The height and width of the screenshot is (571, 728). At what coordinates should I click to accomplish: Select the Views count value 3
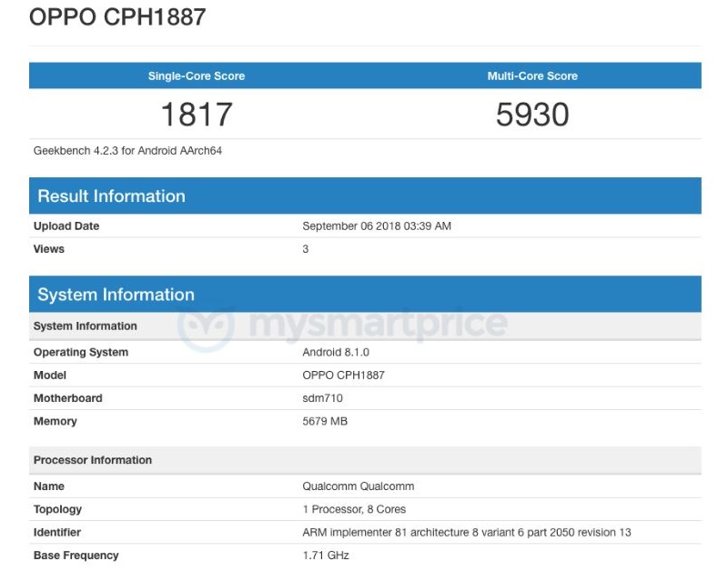(304, 248)
